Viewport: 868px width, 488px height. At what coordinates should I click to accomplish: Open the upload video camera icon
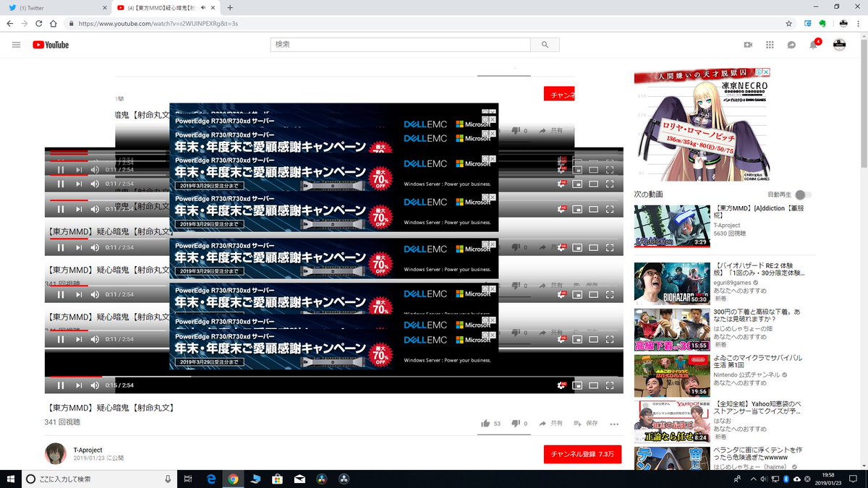(x=748, y=45)
